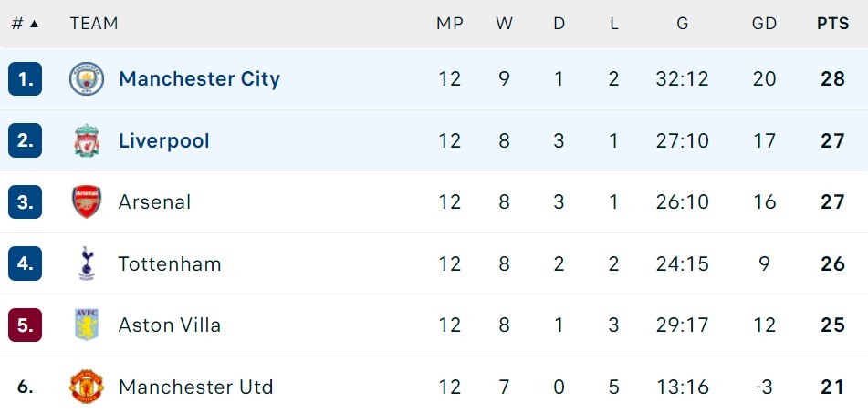Sort standings by GD column header
The height and width of the screenshot is (413, 868).
tap(764, 24)
